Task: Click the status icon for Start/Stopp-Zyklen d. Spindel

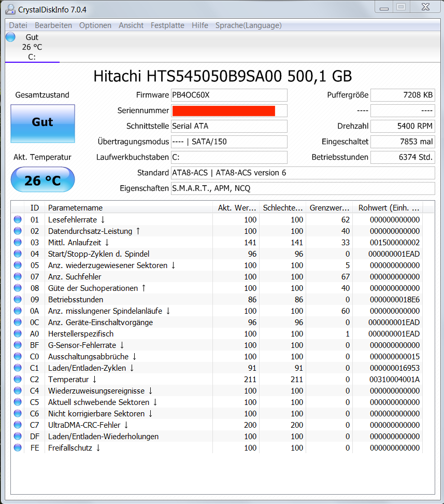Action: click(x=18, y=254)
